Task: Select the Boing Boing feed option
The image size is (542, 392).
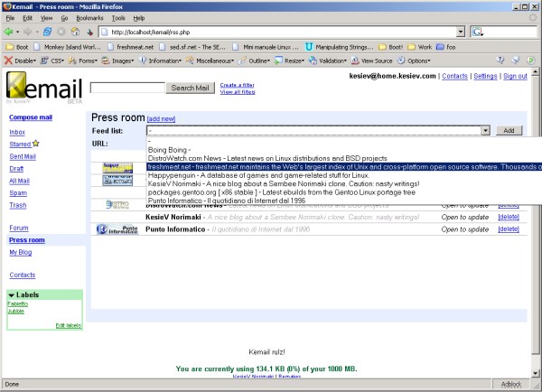Action: coord(344,150)
